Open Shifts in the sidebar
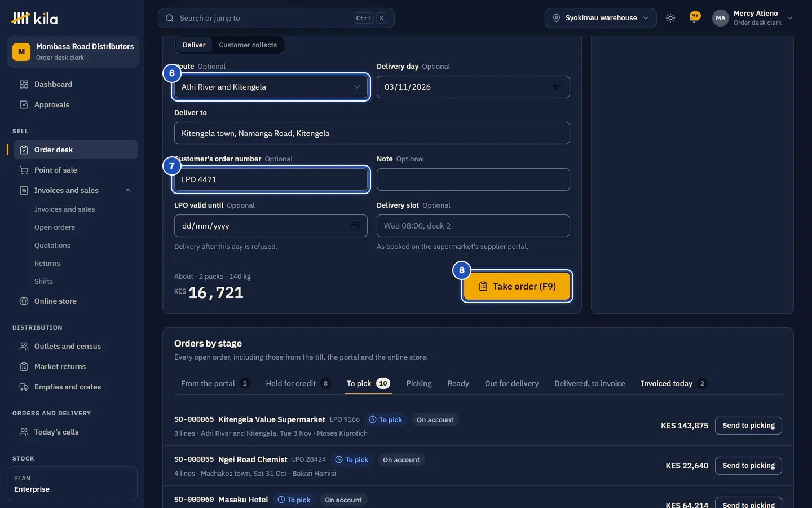This screenshot has width=812, height=508. click(x=44, y=282)
